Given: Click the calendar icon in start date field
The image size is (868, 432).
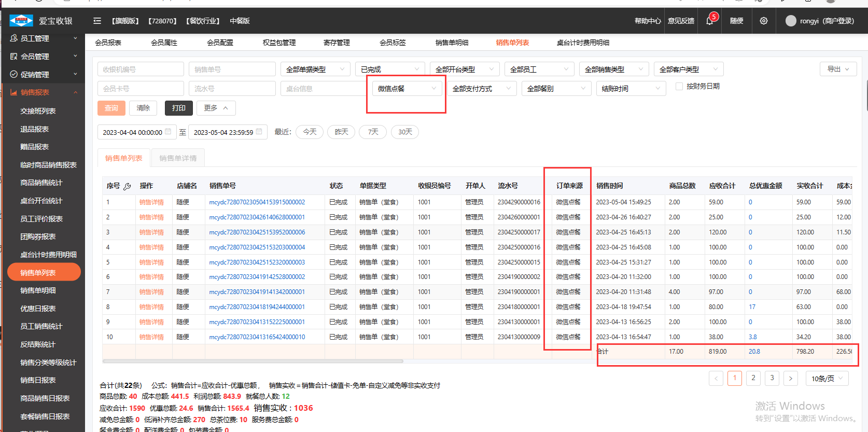Looking at the screenshot, I should tap(168, 132).
